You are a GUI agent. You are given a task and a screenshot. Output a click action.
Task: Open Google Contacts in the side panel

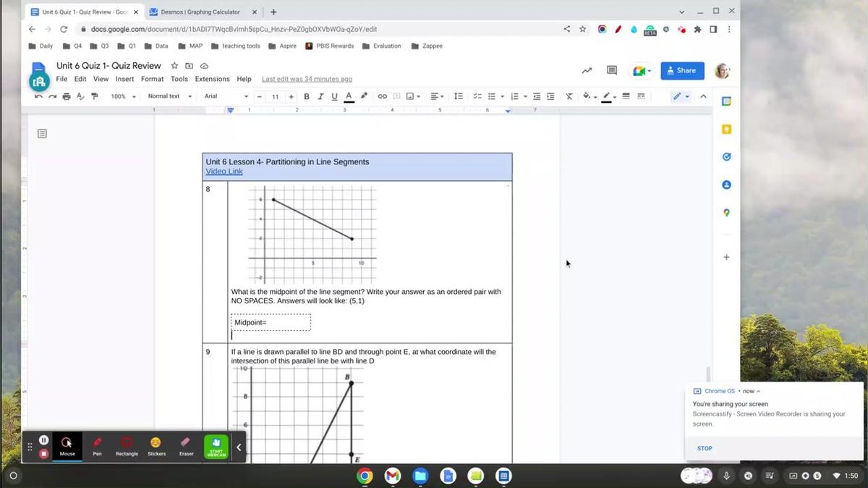pyautogui.click(x=726, y=185)
